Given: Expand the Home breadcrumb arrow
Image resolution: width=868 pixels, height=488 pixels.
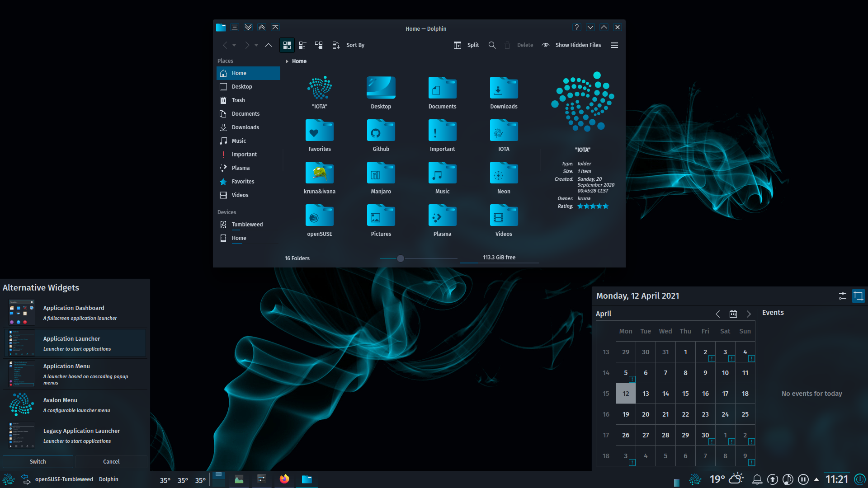Looking at the screenshot, I should click(x=287, y=61).
